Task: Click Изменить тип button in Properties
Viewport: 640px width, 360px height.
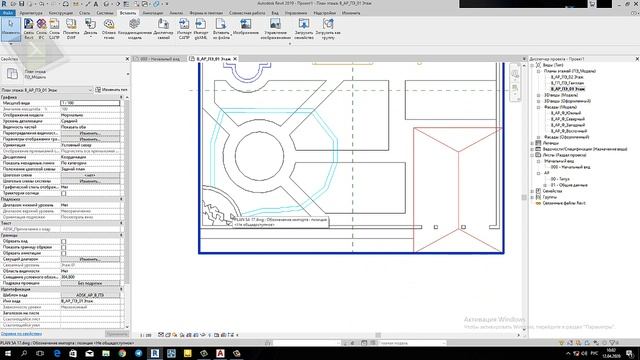Action: click(x=111, y=89)
